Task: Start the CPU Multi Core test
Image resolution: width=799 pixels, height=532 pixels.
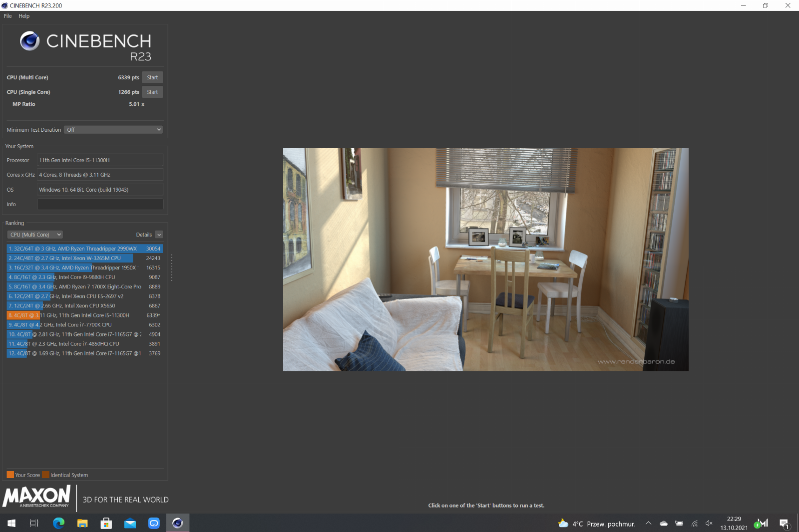Action: (152, 77)
